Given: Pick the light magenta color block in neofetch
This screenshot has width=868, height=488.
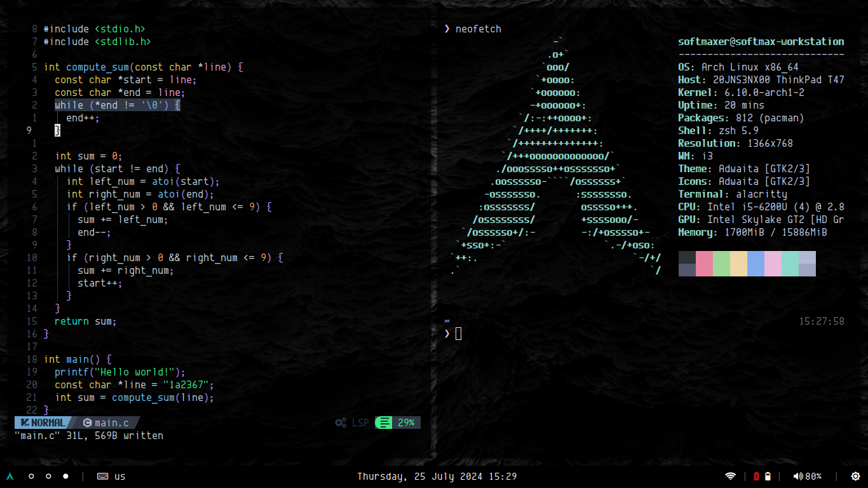Looking at the screenshot, I should (x=773, y=264).
